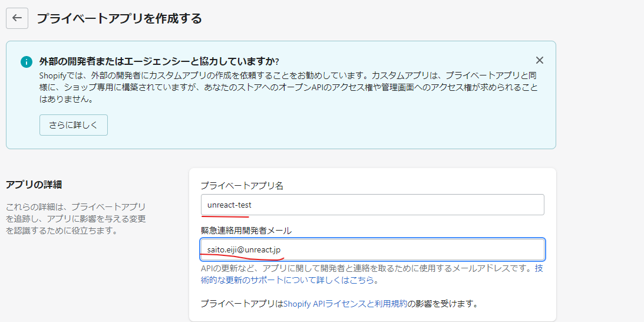Click the プライベートアプリを作成する page title

pos(119,18)
